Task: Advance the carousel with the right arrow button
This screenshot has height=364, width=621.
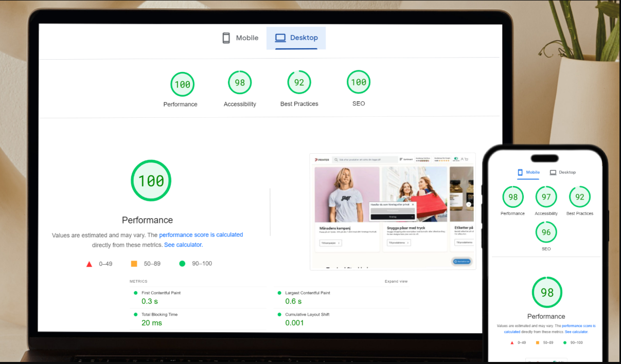Action: click(469, 204)
